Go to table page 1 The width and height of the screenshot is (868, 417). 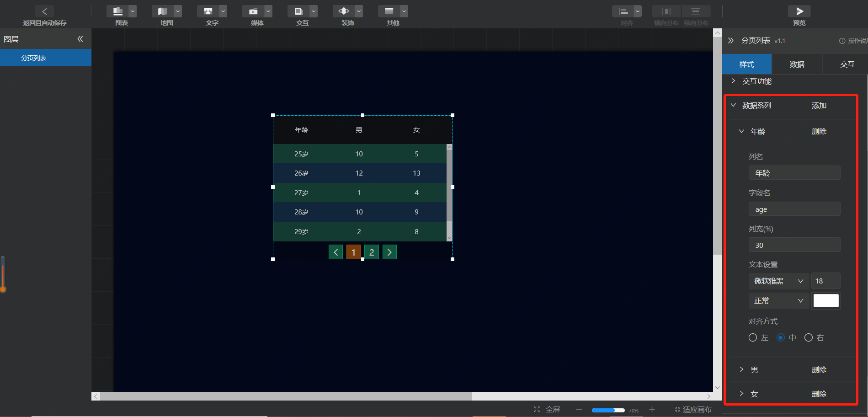click(354, 252)
